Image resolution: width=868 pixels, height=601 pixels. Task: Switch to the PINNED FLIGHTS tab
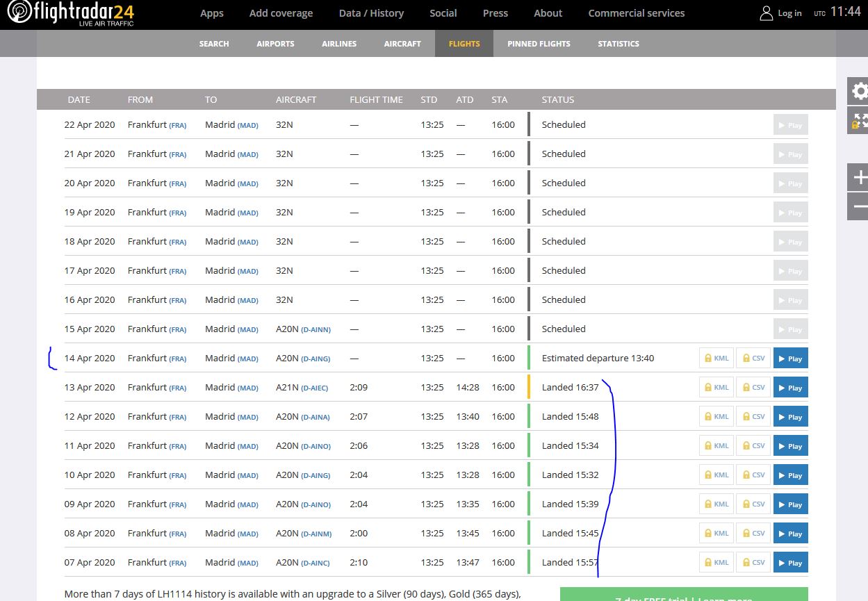point(539,44)
